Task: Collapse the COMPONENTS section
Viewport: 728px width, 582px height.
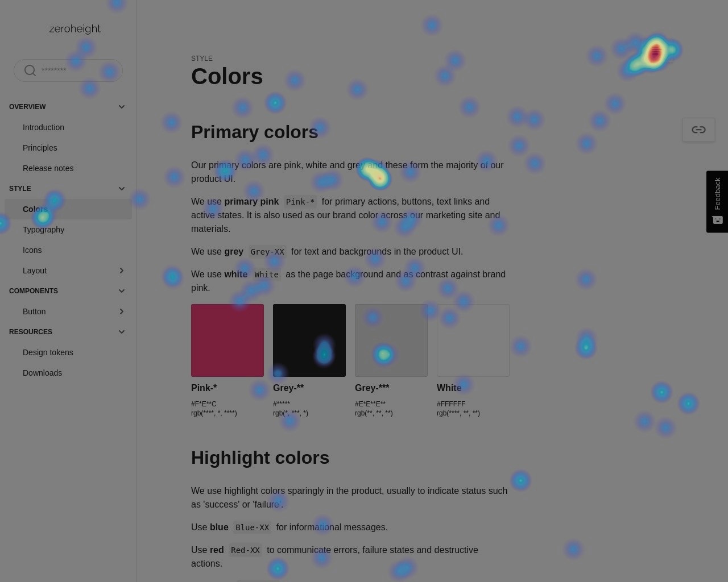Action: pyautogui.click(x=121, y=290)
